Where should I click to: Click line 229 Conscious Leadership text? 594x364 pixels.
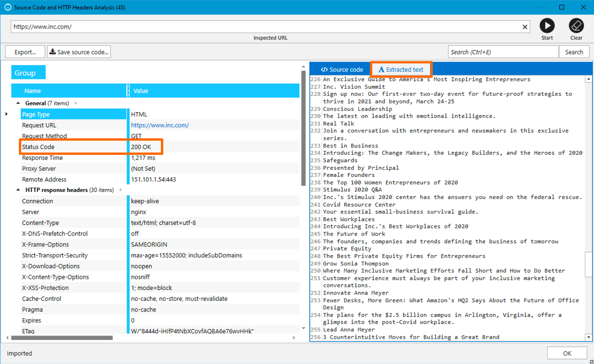[x=358, y=109]
